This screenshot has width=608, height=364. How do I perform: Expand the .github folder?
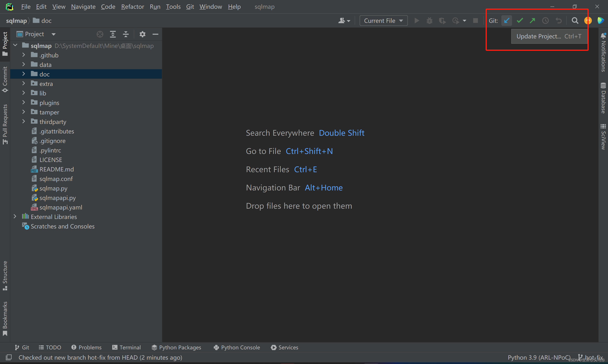(x=24, y=55)
